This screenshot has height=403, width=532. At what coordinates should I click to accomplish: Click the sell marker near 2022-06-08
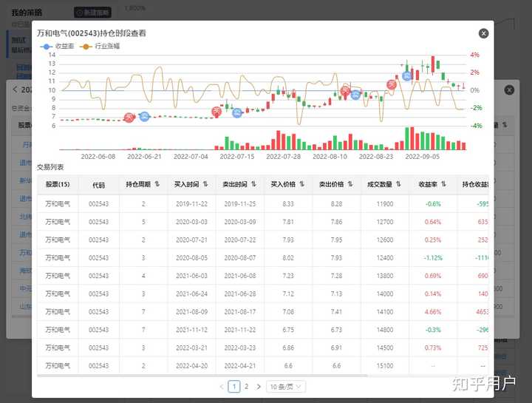[129, 118]
